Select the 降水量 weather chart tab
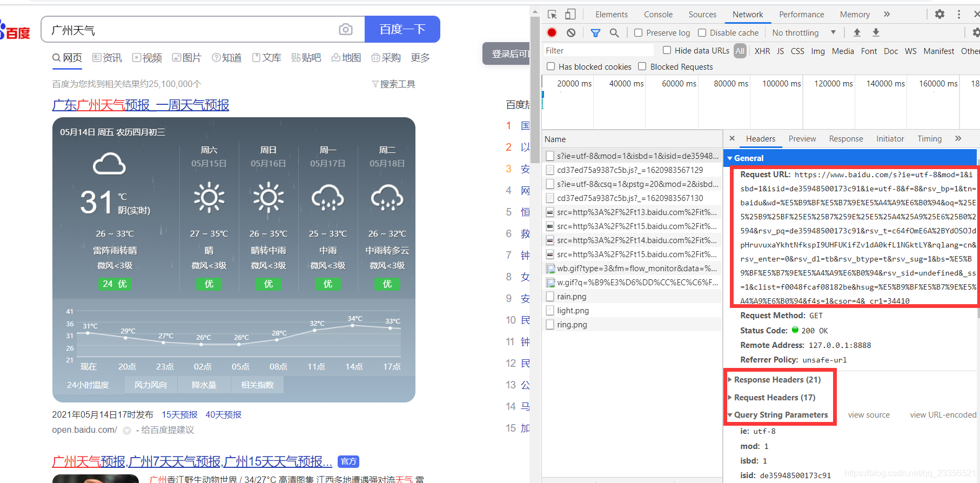 (x=204, y=385)
